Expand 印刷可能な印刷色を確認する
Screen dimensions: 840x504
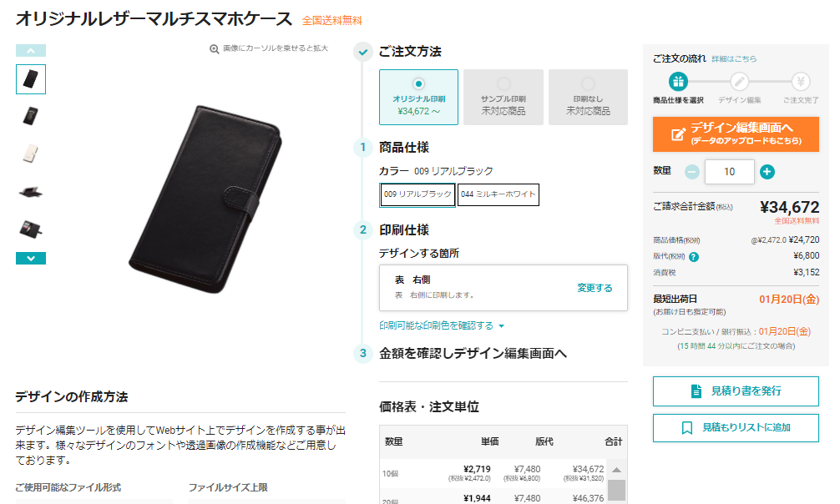[x=442, y=325]
